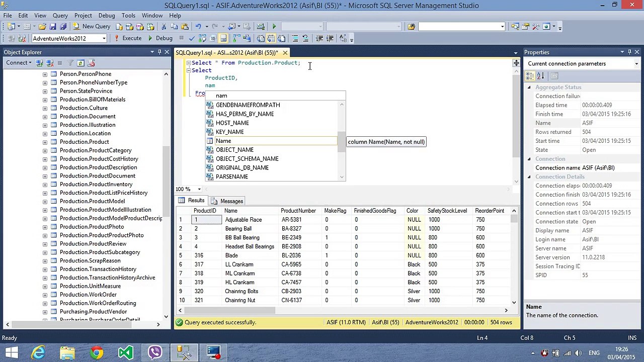The image size is (644, 362).
Task: Expand the Production.Product tree node
Action: coord(45,142)
